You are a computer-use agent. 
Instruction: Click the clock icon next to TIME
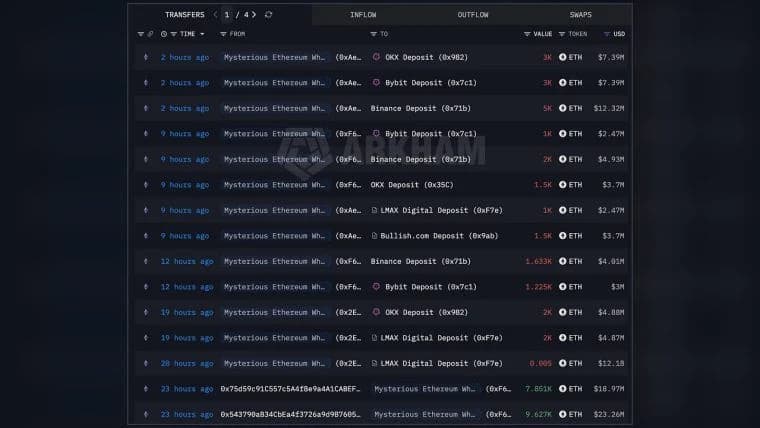[x=164, y=34]
